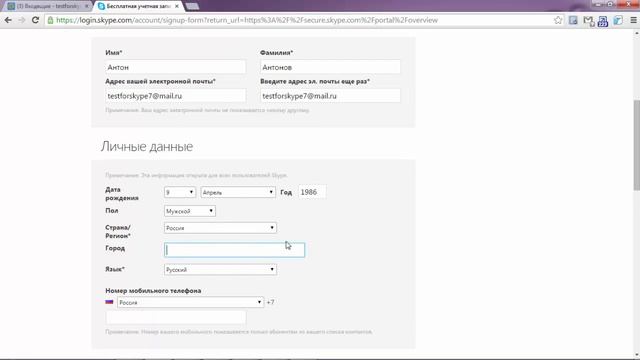Viewport: 640px width, 360px height.
Task: Reload the Skype signup page
Action: coord(36,20)
